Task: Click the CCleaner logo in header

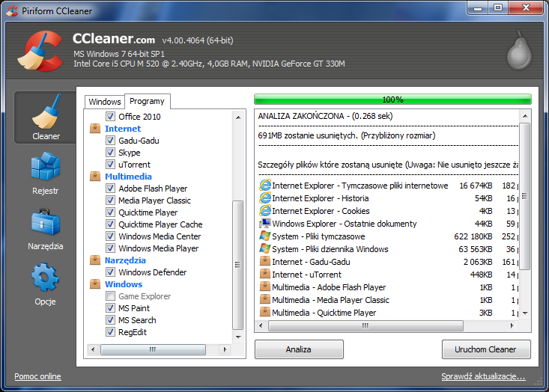Action: 40,52
